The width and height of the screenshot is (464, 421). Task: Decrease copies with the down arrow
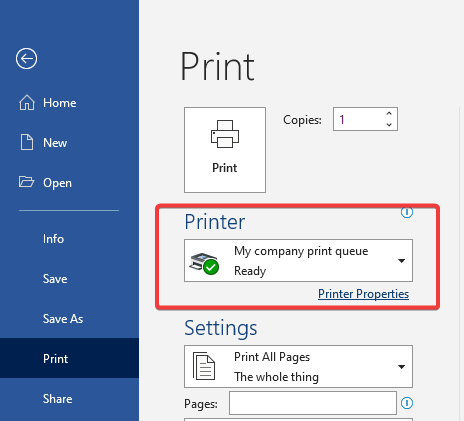coord(389,124)
